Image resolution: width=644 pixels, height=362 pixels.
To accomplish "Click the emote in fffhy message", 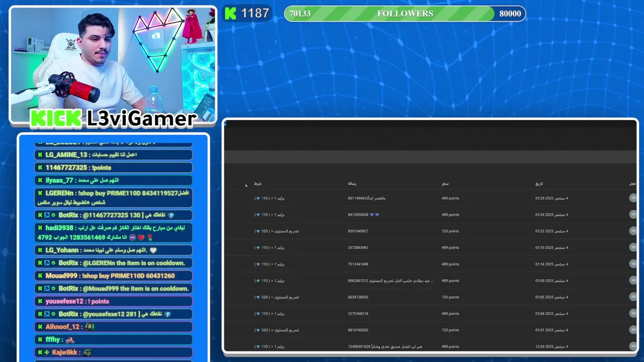I will (70, 340).
